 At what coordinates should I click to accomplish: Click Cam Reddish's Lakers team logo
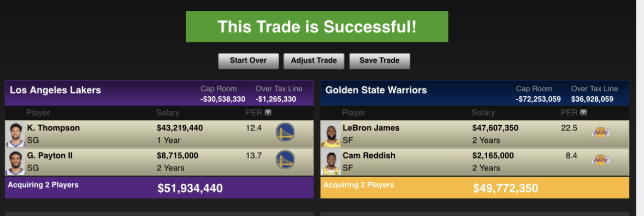601,160
